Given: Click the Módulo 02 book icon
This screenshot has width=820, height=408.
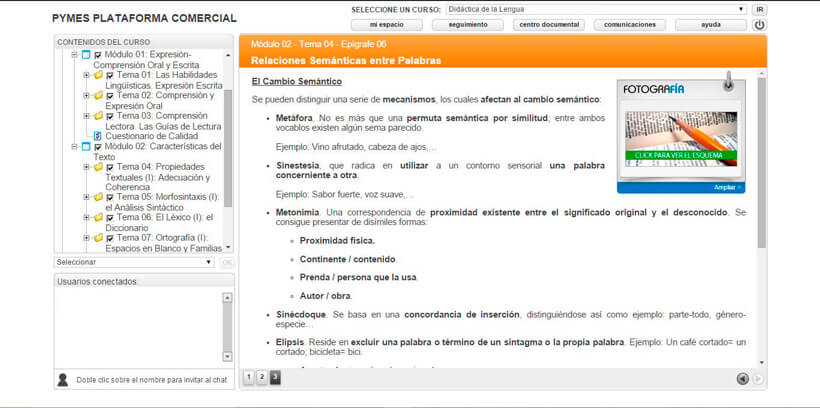Looking at the screenshot, I should coord(86,146).
